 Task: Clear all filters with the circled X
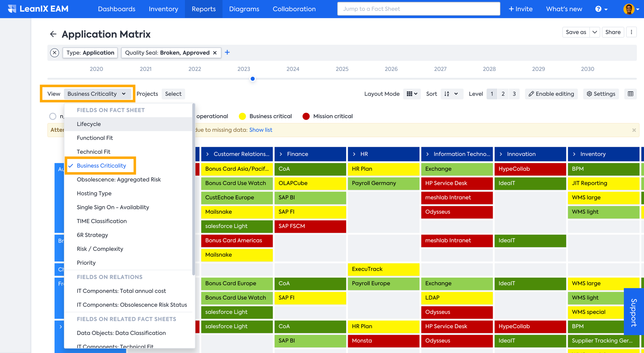point(55,52)
